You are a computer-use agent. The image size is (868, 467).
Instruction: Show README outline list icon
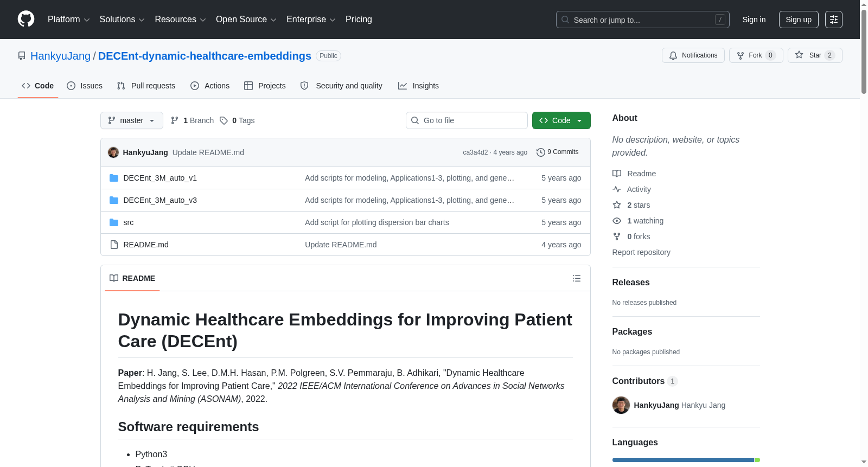(x=577, y=278)
